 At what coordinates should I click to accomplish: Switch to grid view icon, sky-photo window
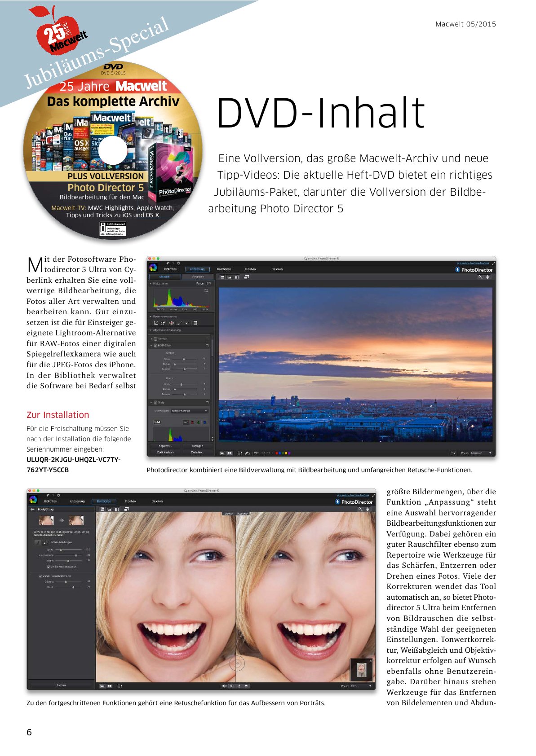pos(237,277)
